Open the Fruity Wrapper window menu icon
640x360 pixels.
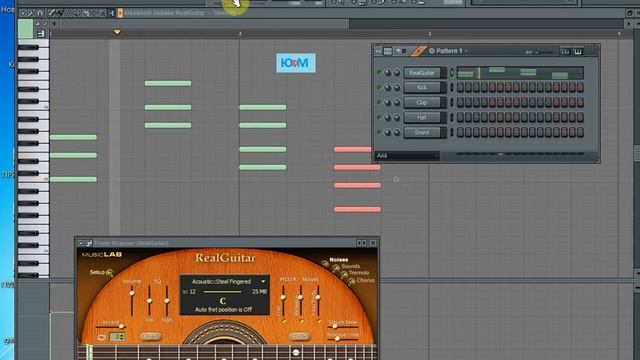81,243
